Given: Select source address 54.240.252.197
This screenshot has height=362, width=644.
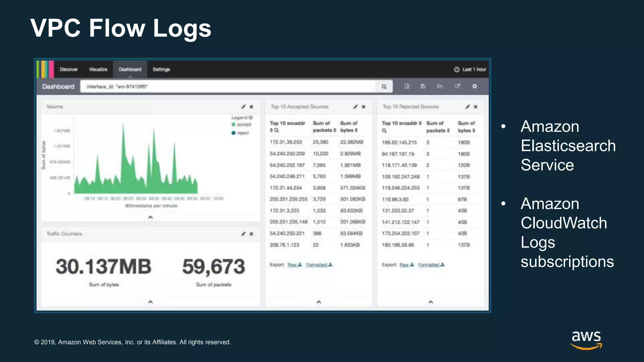Looking at the screenshot, I should point(287,165).
